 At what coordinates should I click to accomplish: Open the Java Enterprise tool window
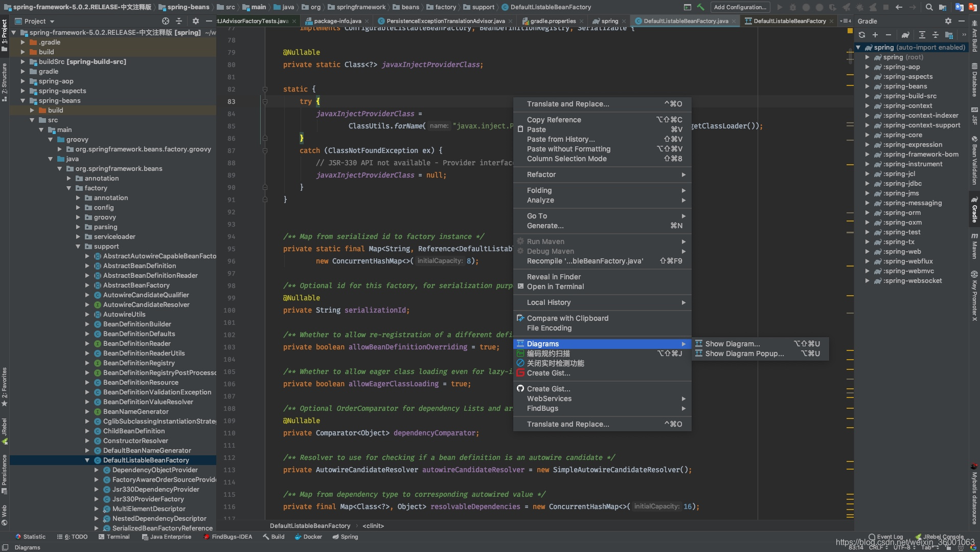[x=167, y=537]
